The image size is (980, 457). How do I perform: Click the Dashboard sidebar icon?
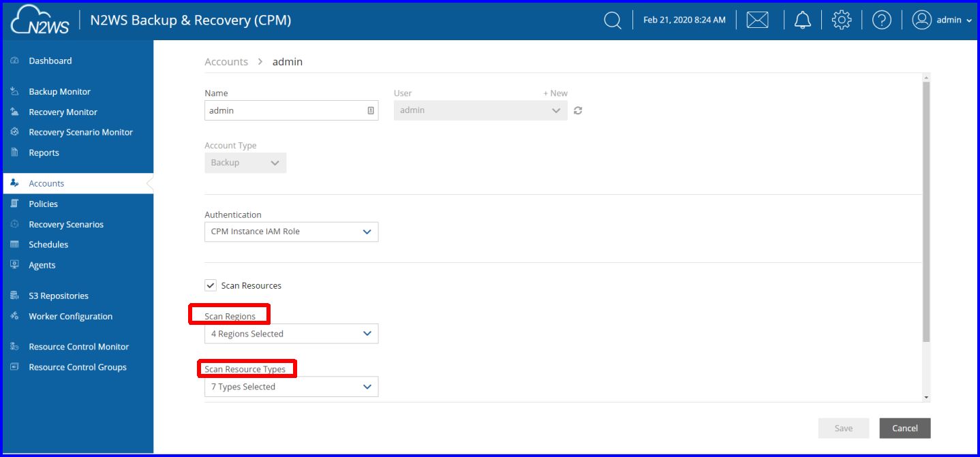[x=14, y=61]
